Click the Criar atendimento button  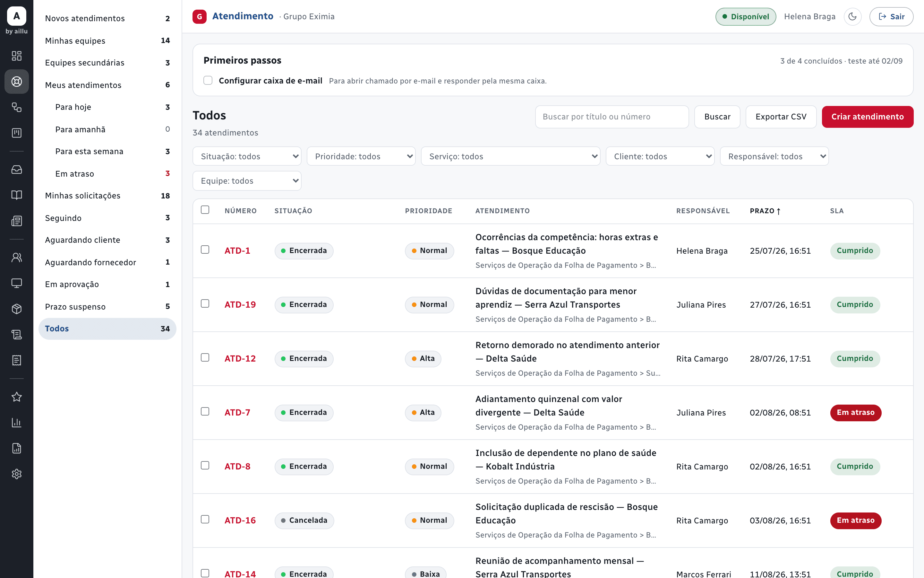pos(868,117)
